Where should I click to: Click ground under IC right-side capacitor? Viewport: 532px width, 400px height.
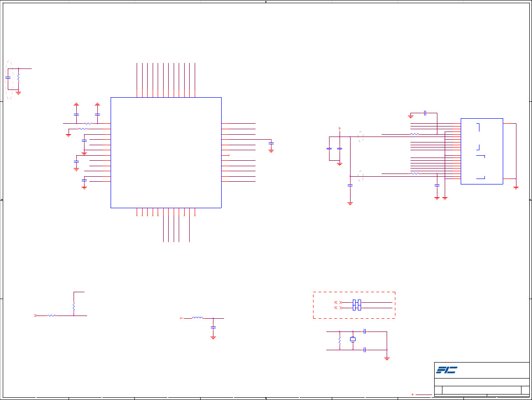[x=271, y=151]
